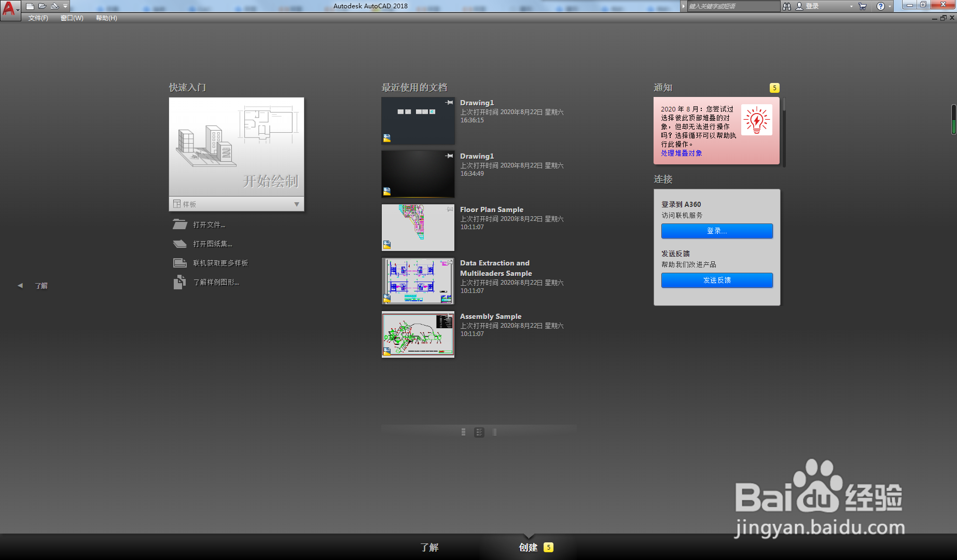The height and width of the screenshot is (560, 957).
Task: Click the 联机获取更多样板 icon
Action: [180, 263]
